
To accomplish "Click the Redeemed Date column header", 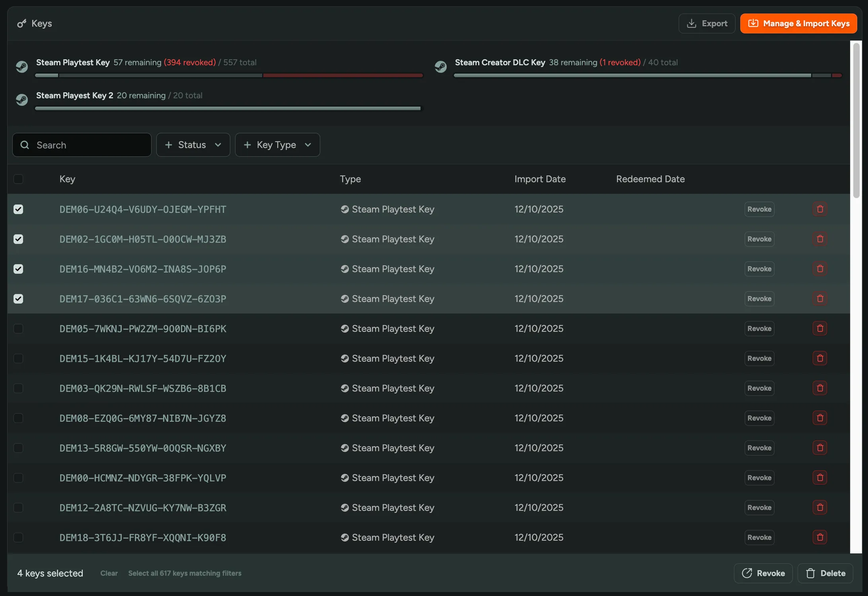I will 650,179.
